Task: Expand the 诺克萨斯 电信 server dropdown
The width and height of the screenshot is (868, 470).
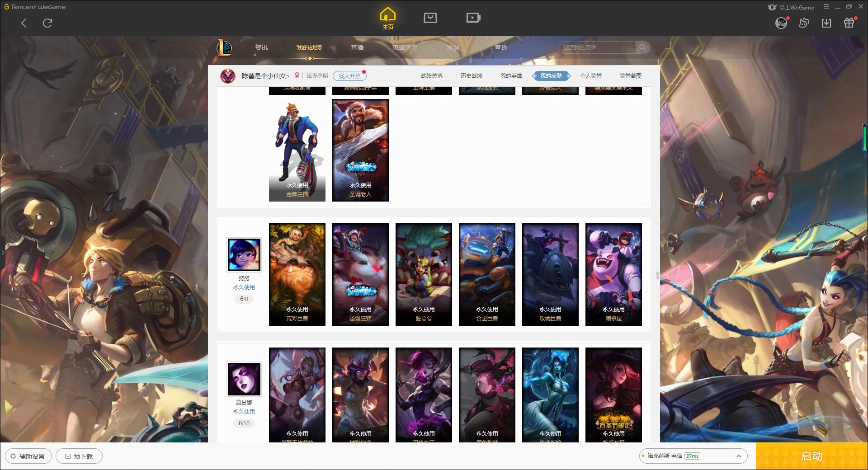Action: (x=693, y=456)
